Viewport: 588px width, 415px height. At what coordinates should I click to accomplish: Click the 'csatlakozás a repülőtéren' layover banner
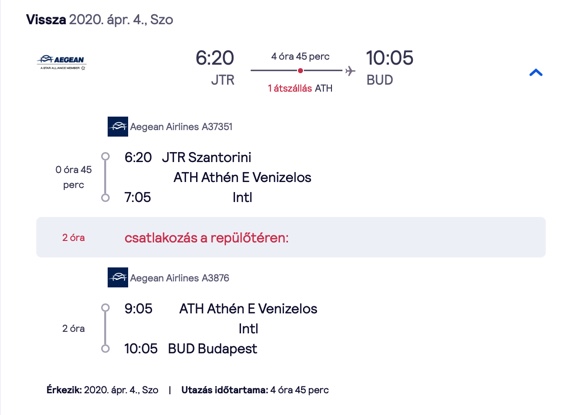pos(291,237)
